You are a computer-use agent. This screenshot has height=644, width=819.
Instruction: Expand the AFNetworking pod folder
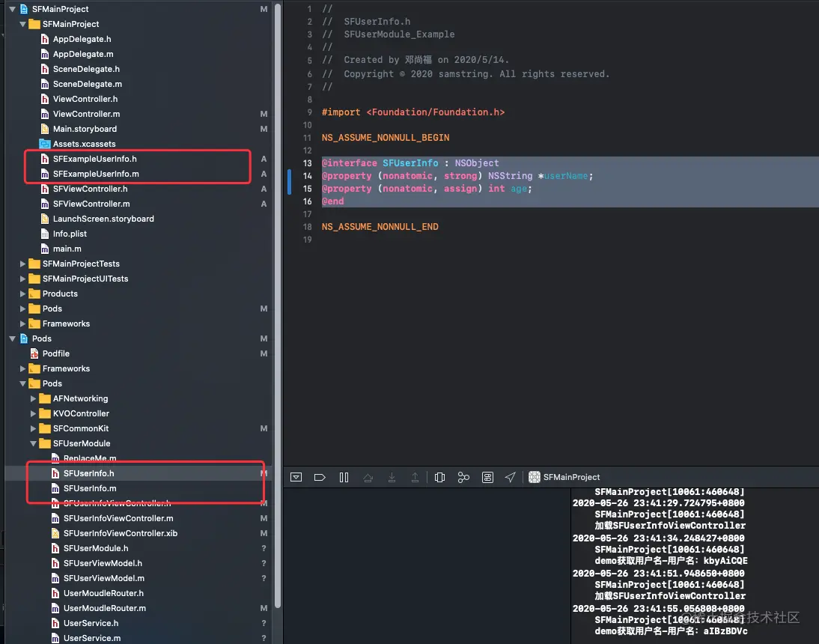click(34, 398)
